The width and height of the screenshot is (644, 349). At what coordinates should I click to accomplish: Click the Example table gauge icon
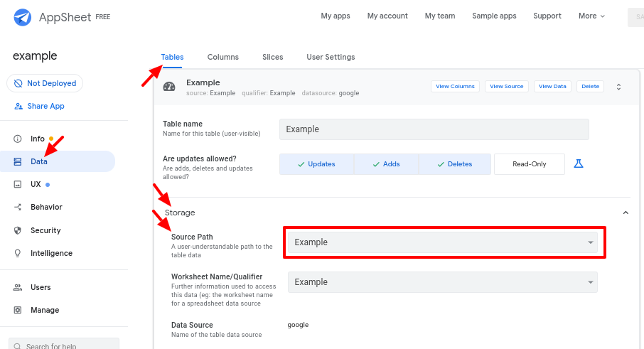point(169,87)
